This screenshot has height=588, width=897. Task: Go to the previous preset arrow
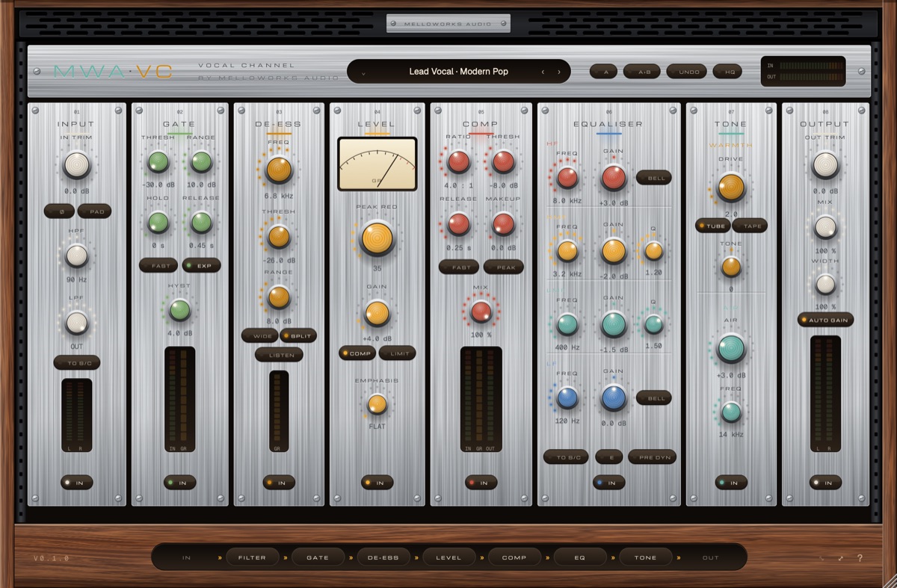coord(543,72)
